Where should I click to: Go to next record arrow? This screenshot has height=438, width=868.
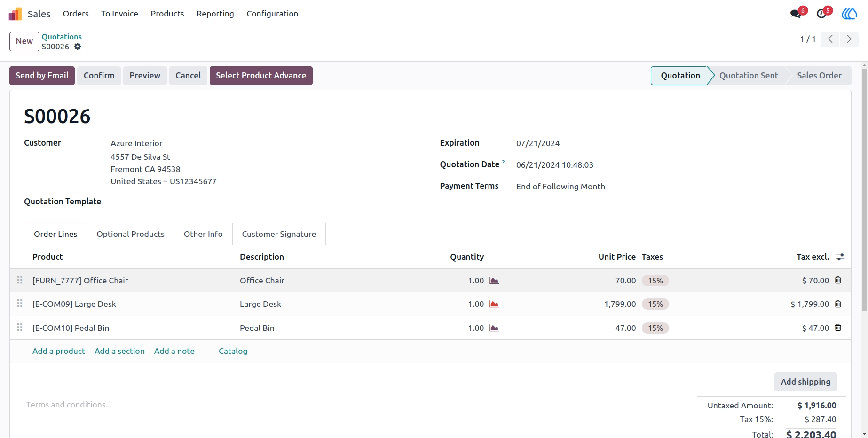849,39
